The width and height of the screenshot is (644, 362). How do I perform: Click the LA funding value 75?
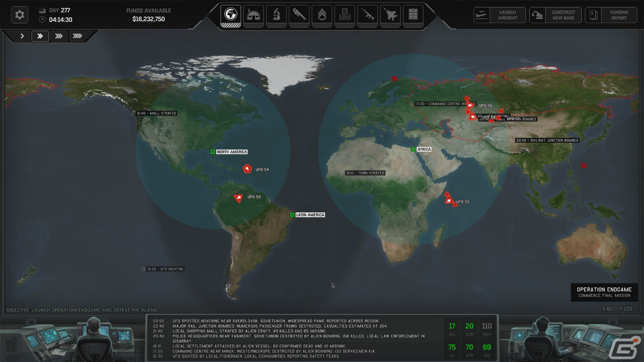pos(452,348)
